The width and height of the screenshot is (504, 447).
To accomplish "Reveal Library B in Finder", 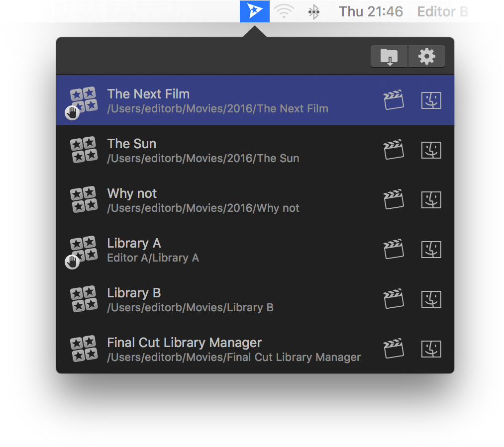I will pos(431,299).
